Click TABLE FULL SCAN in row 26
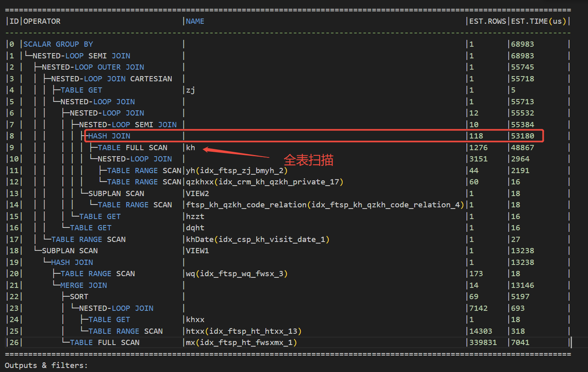 tap(105, 343)
